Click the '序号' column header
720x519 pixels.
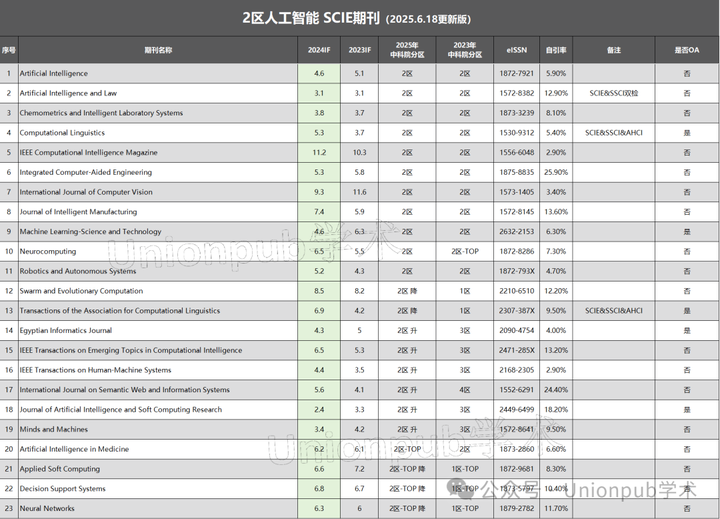[x=9, y=50]
